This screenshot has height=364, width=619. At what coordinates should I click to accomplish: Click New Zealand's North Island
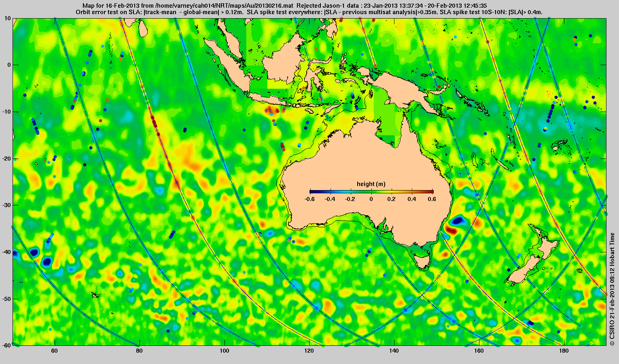point(547,243)
